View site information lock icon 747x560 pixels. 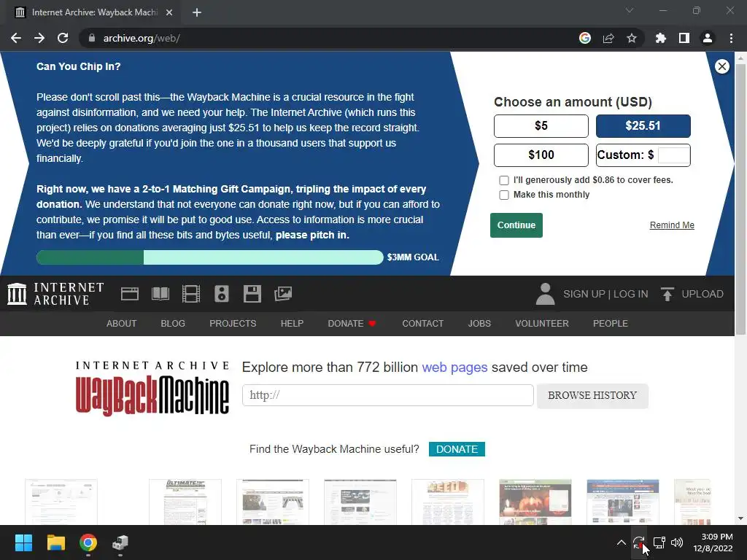click(92, 38)
